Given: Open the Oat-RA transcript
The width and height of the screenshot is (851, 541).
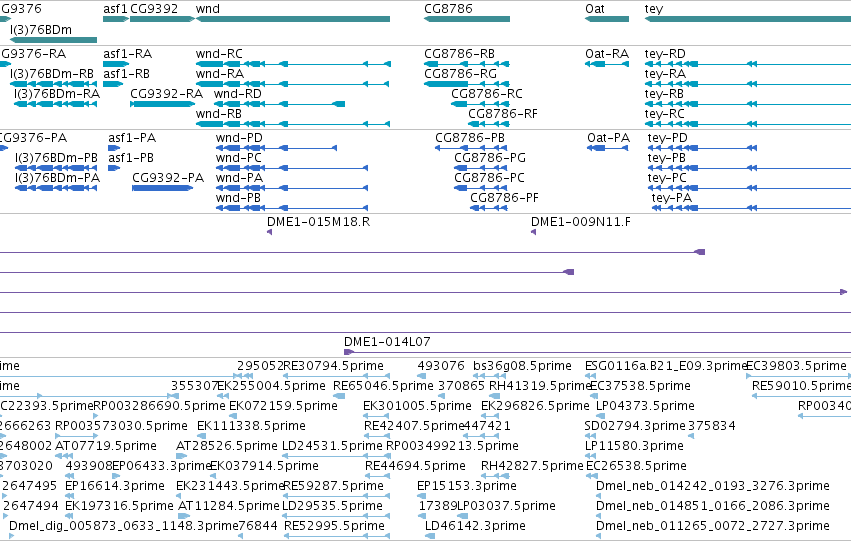Looking at the screenshot, I should coord(607,54).
